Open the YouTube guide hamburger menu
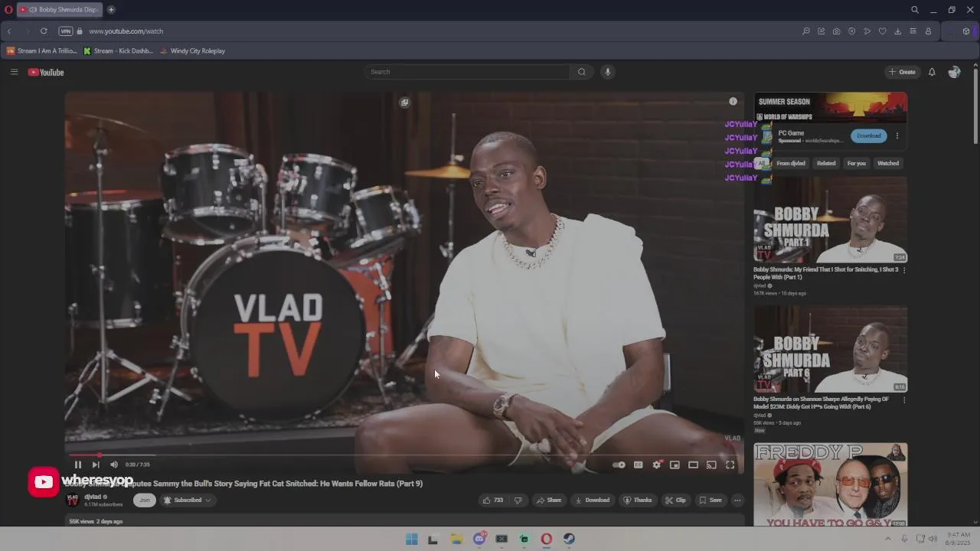980x551 pixels. tap(14, 72)
